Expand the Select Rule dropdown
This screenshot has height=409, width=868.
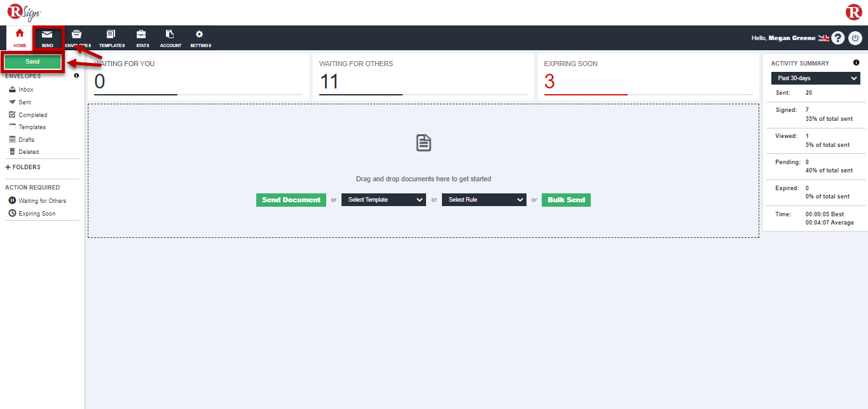point(484,200)
